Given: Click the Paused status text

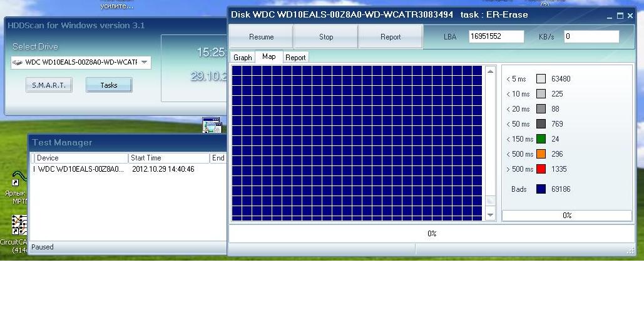Looking at the screenshot, I should click(43, 247).
